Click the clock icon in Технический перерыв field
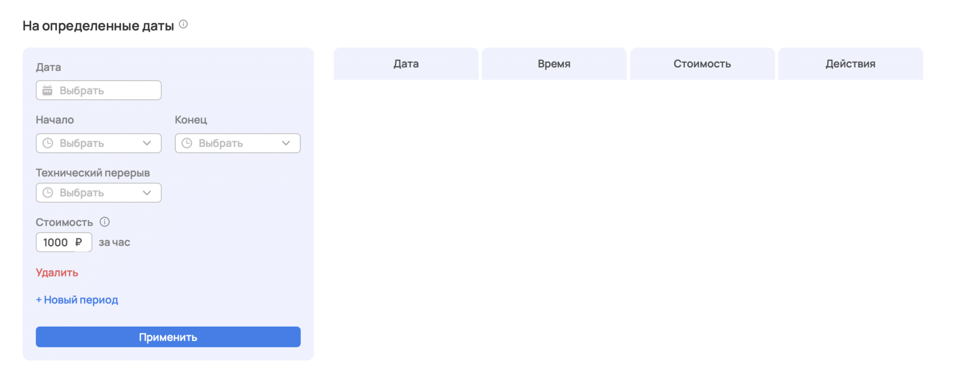 click(47, 193)
